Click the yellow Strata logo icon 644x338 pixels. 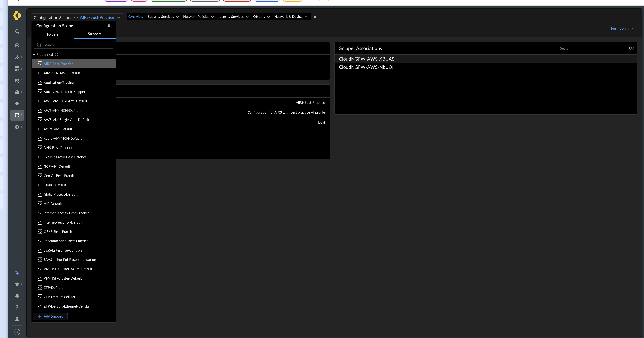pos(17,16)
